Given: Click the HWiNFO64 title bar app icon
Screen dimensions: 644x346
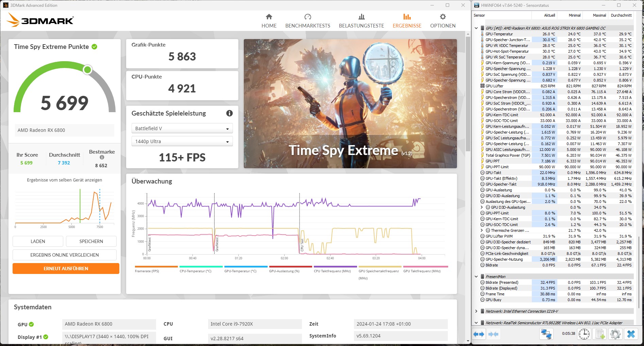Looking at the screenshot, I should [477, 5].
